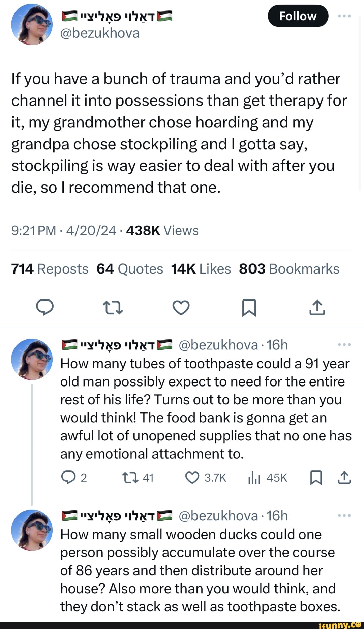Repost the main tweet
Screen dimensions: 364x629
pos(113,307)
